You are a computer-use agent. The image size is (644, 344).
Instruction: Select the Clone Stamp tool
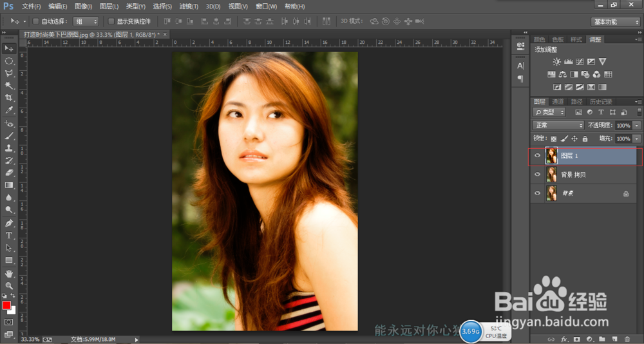click(8, 148)
